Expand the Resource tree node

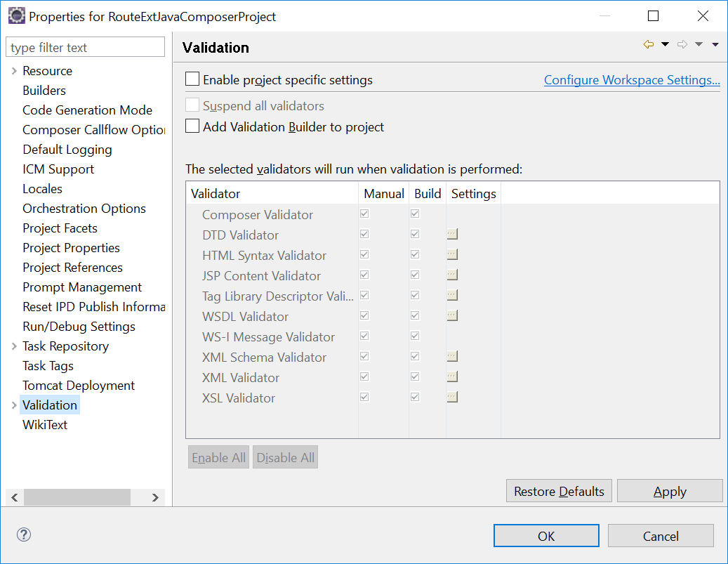click(14, 71)
